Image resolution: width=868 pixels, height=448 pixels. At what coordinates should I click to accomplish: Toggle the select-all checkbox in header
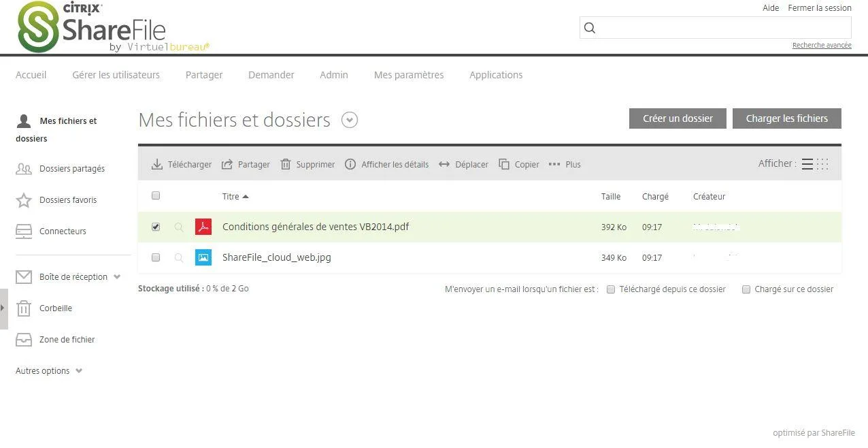click(156, 195)
